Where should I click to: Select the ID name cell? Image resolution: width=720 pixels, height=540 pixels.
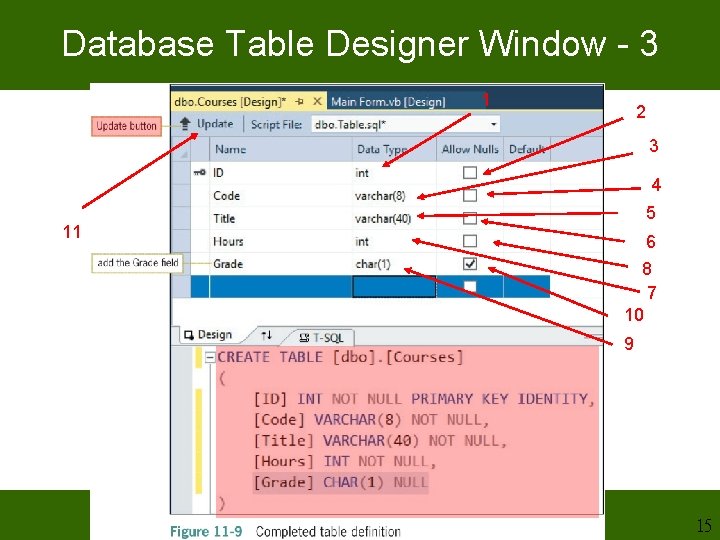(281, 173)
